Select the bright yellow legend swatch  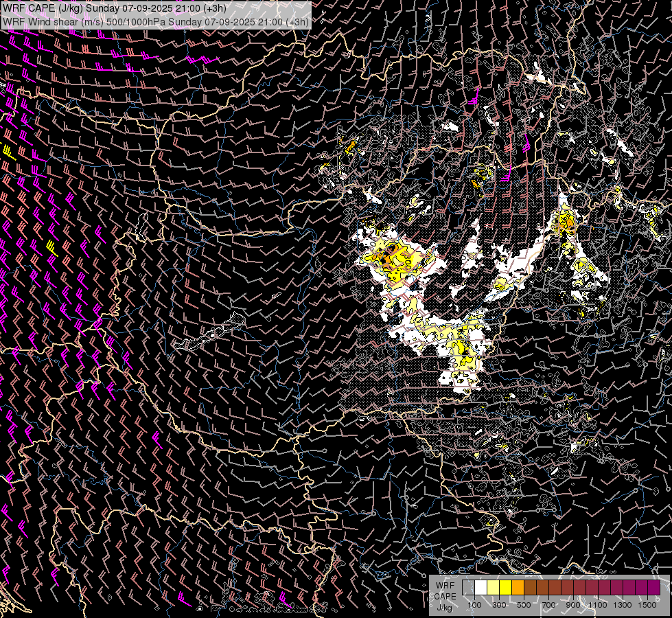506,588
